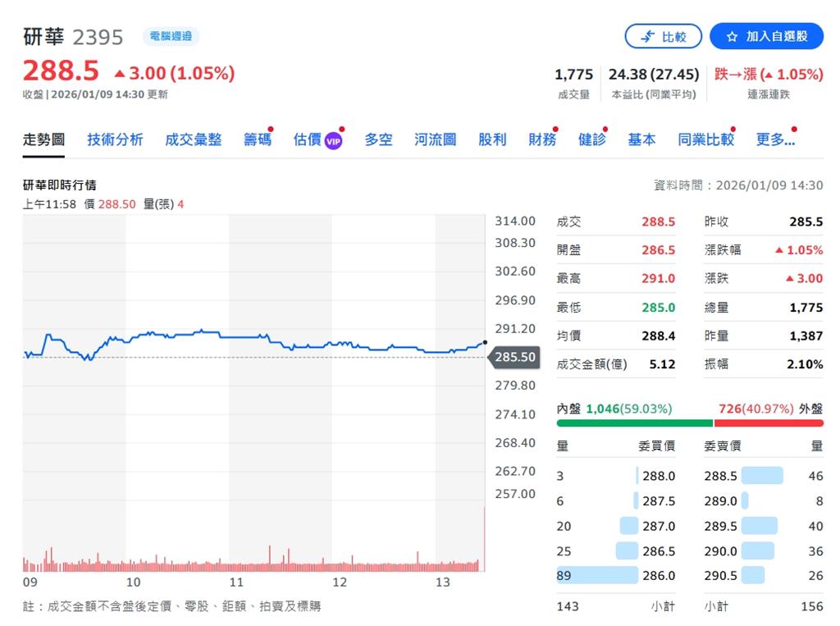Open the 電腦週邊 category link
The width and height of the screenshot is (840, 626).
click(170, 36)
